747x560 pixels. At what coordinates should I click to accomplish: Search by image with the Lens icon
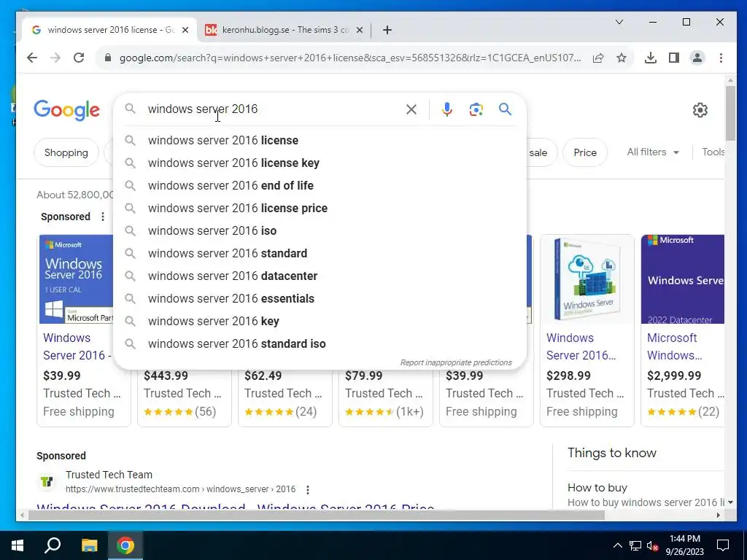pos(476,109)
